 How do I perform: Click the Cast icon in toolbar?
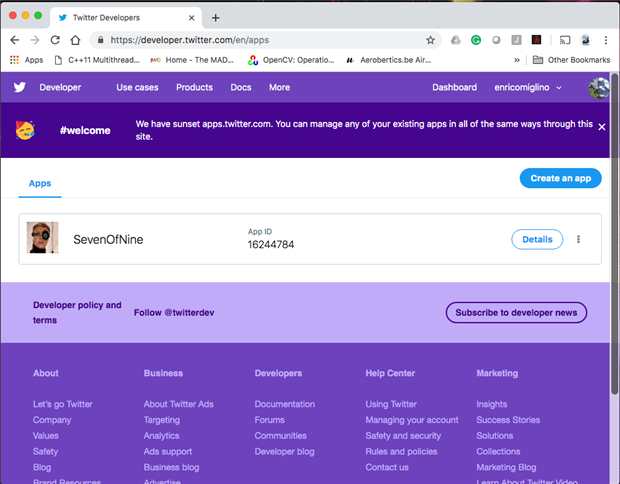pyautogui.click(x=564, y=40)
